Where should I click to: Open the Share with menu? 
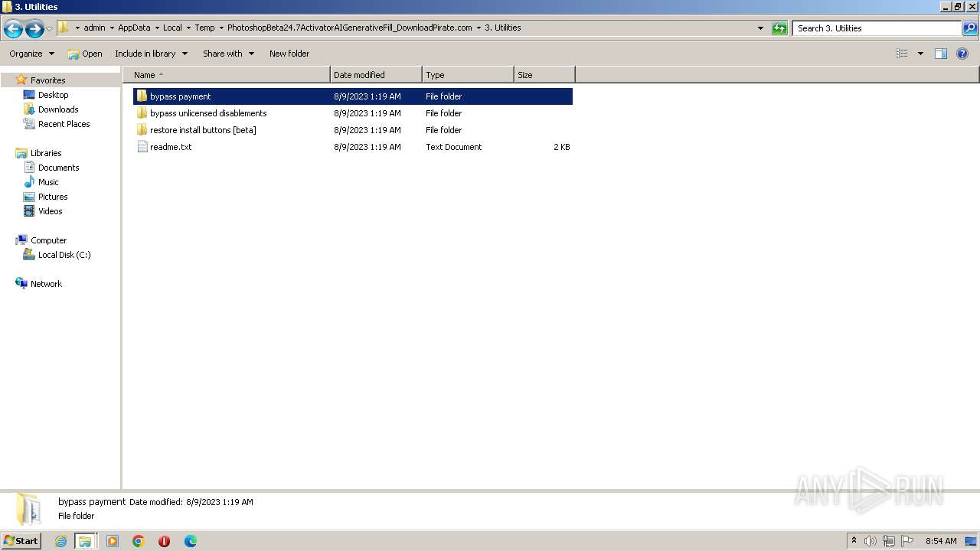[228, 54]
